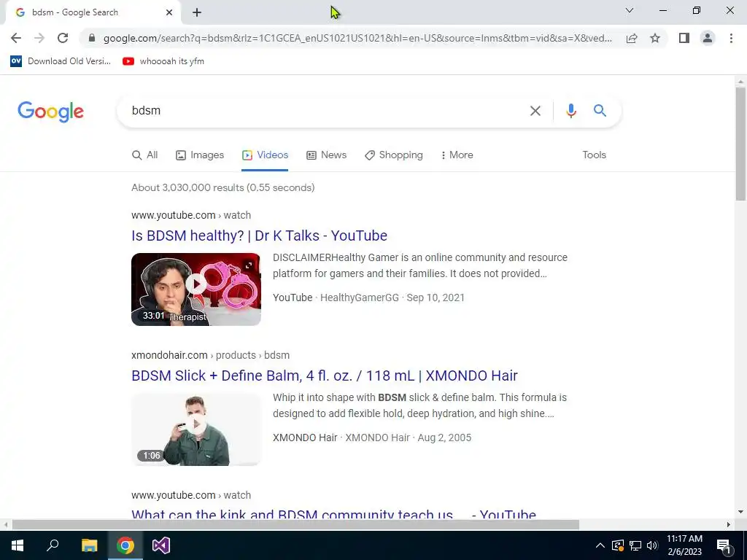Click the Google logo
This screenshot has height=560, width=747.
click(x=50, y=112)
